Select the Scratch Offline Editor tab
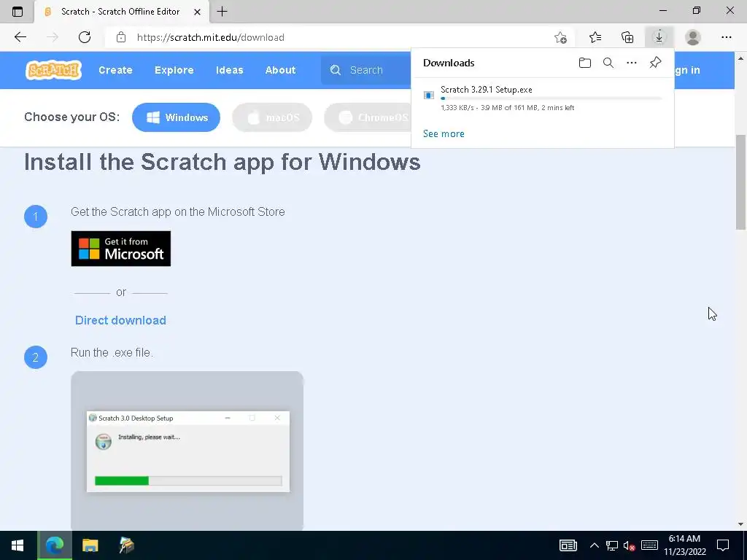Screen dimensions: 747x560 point(121,12)
